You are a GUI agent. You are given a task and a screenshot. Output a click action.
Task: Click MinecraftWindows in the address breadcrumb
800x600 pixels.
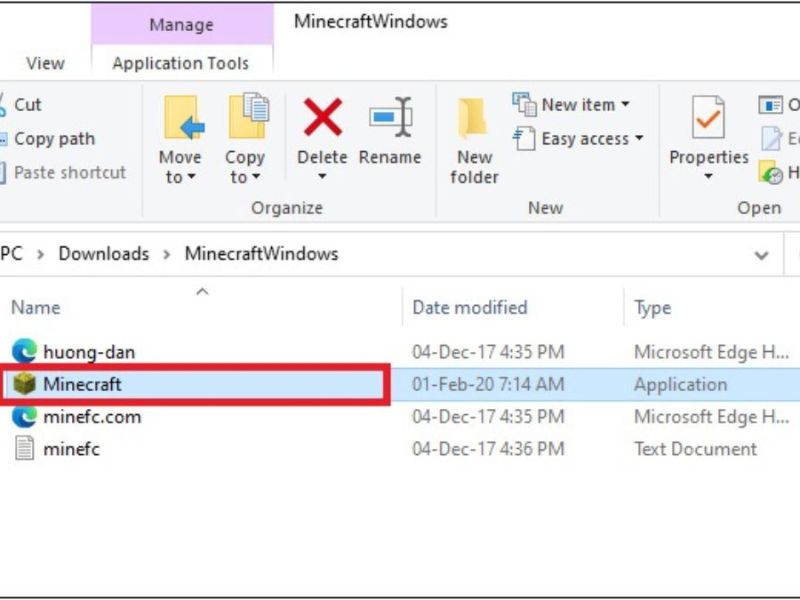pos(262,254)
